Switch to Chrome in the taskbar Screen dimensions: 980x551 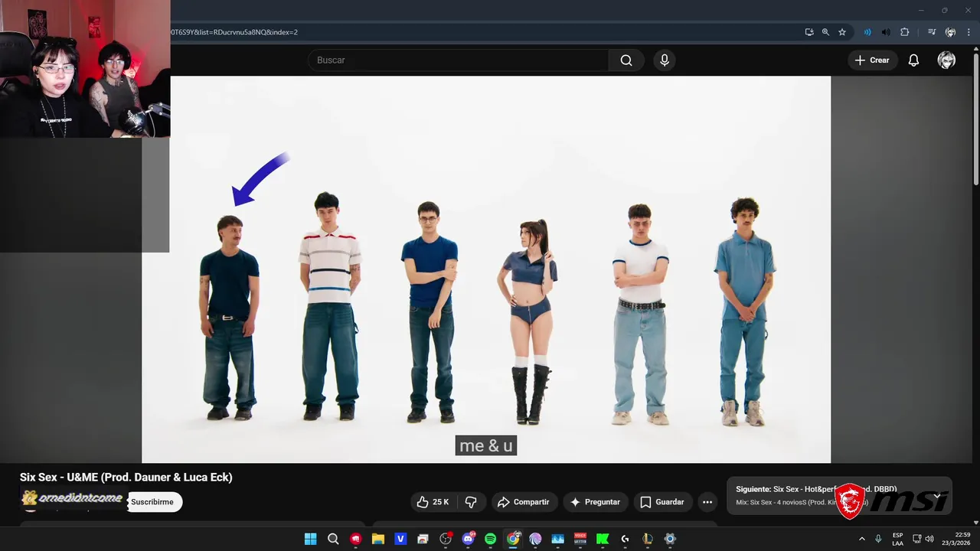(x=513, y=539)
